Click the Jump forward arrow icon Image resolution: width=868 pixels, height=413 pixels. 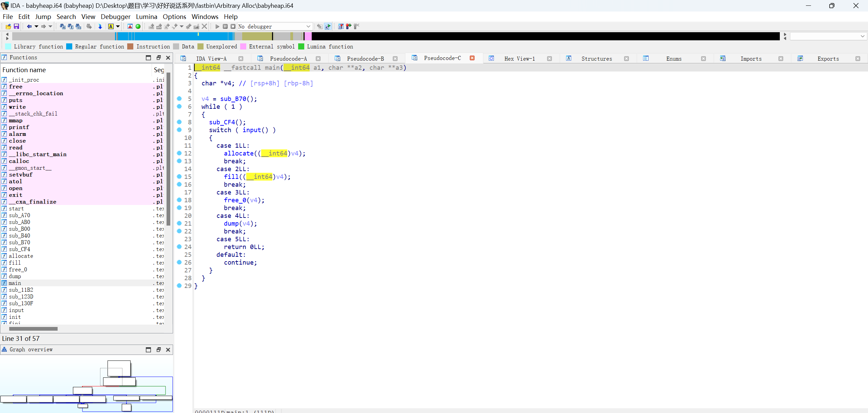[43, 26]
